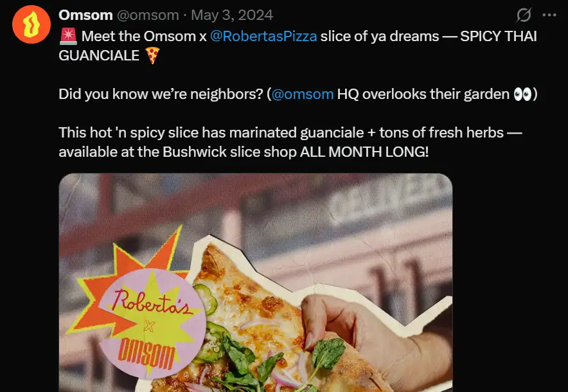Image resolution: width=568 pixels, height=392 pixels.
Task: Click the eyes emoji after garden
Action: 523,94
